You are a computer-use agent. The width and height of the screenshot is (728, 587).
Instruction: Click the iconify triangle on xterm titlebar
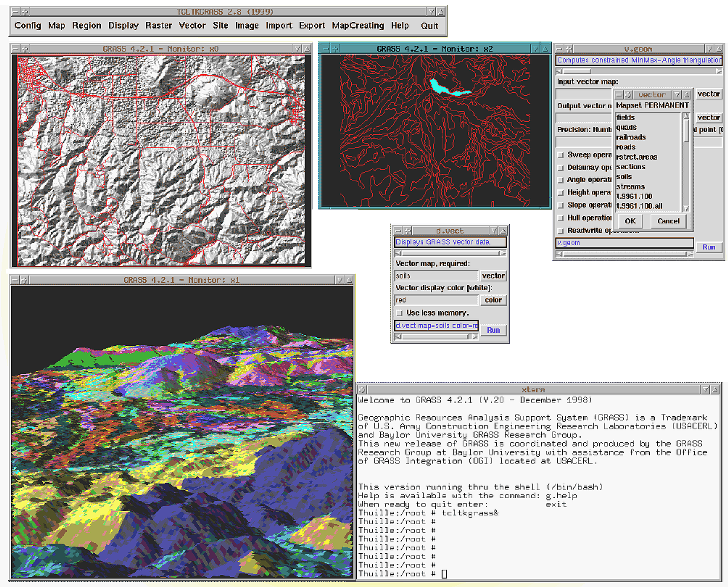tap(705, 390)
